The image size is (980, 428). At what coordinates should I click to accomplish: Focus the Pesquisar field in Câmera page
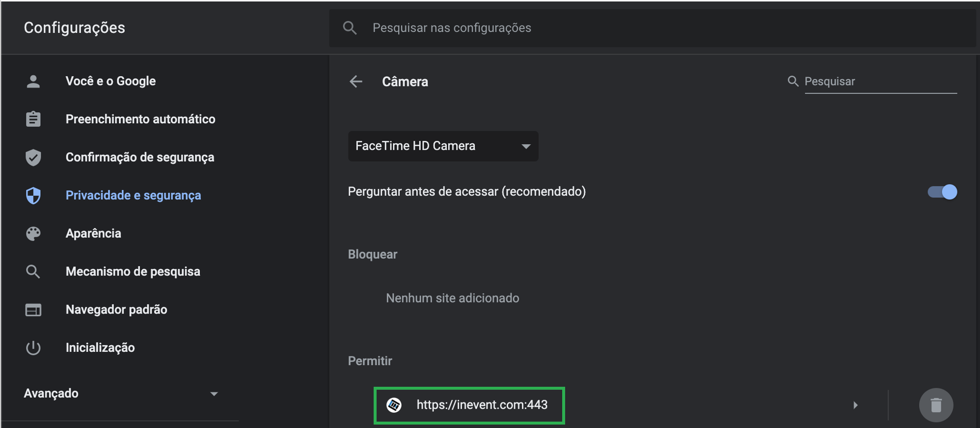[x=880, y=81]
